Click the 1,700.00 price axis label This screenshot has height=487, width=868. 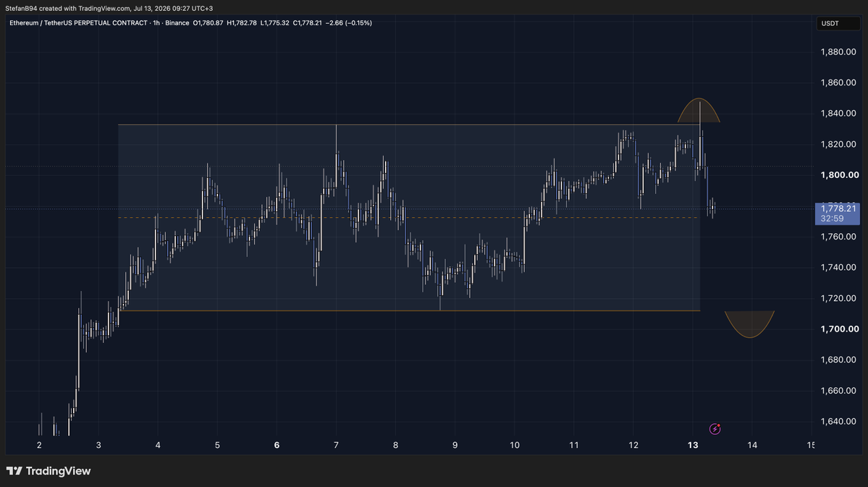840,329
